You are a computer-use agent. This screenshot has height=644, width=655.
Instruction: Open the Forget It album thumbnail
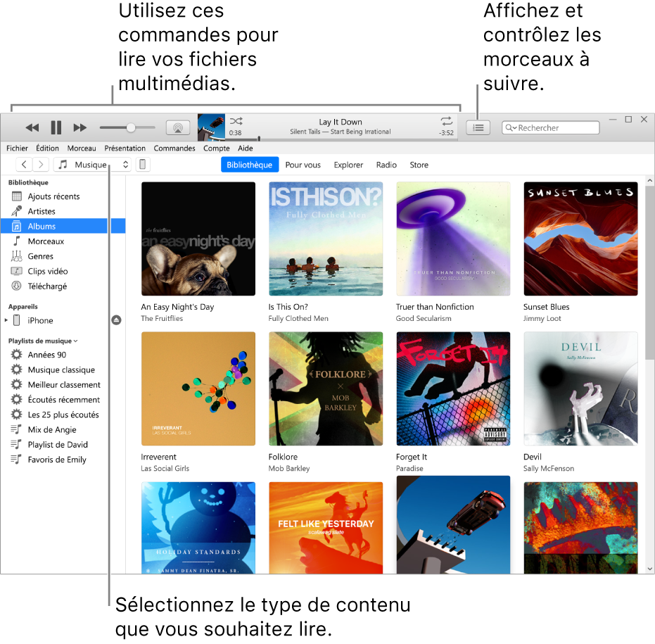[453, 389]
